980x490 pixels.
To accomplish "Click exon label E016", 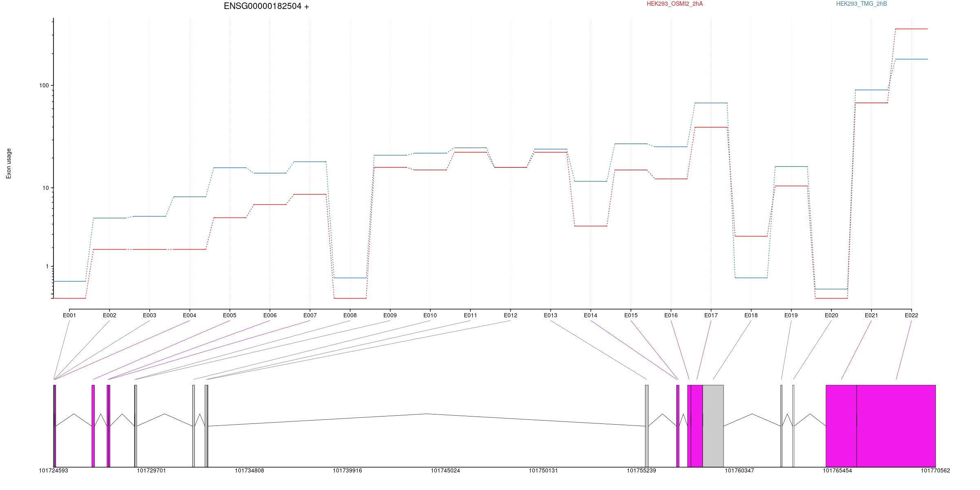I will point(671,315).
